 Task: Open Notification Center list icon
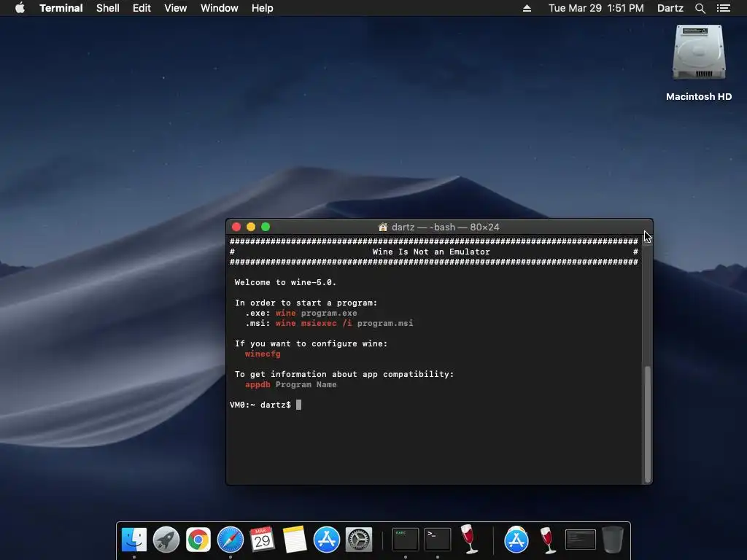tap(723, 8)
